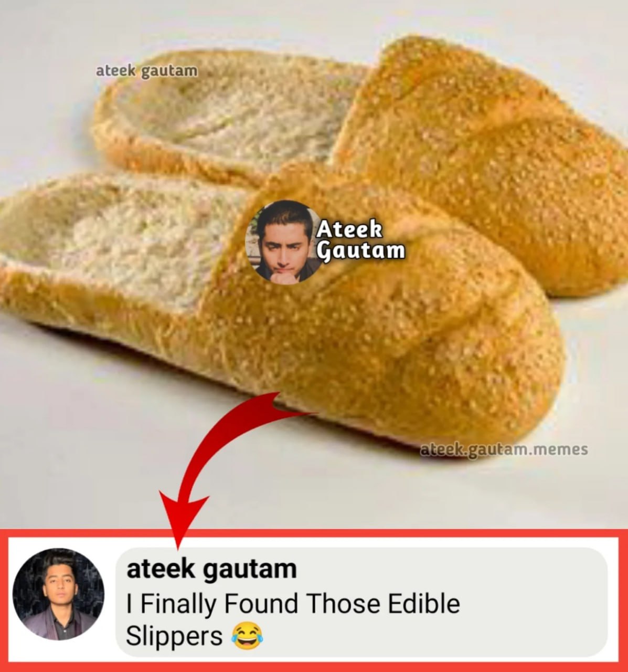The height and width of the screenshot is (672, 628).
Task: Click the word 'Slippers' in the comment
Action: coord(174,636)
